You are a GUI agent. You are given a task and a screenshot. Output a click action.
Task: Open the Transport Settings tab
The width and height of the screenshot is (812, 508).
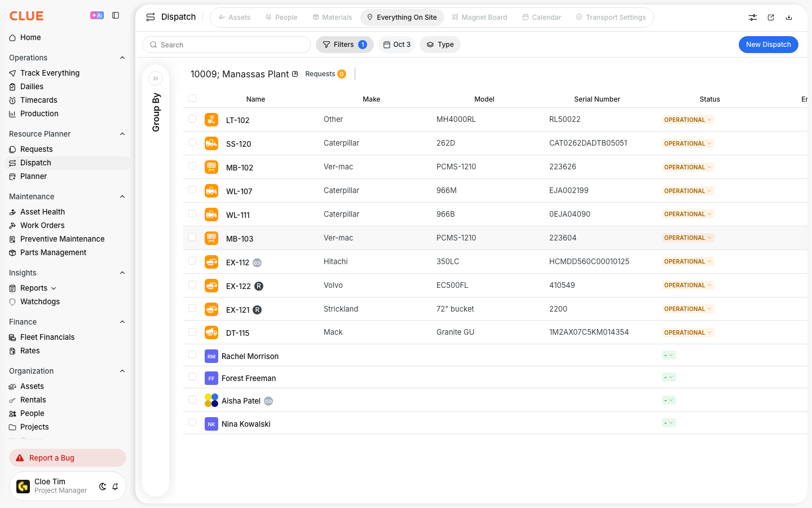coord(611,17)
